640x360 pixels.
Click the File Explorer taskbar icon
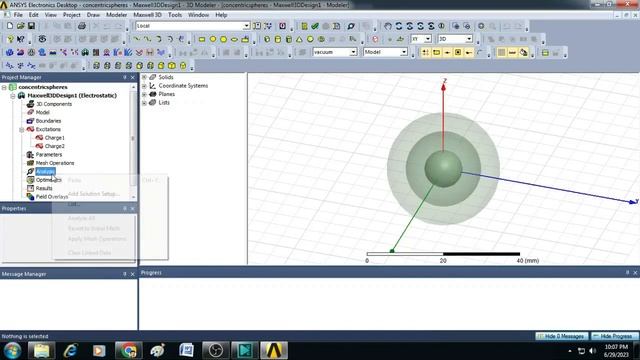tap(41, 350)
